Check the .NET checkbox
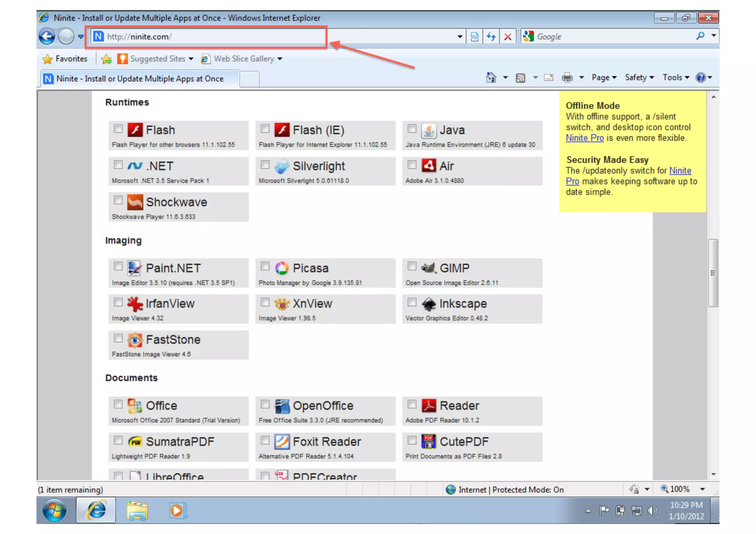 click(118, 165)
